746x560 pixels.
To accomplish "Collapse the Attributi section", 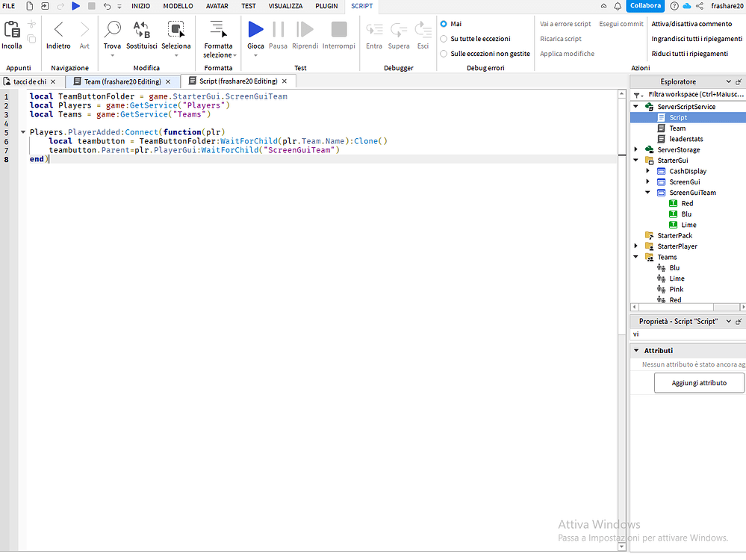I will click(636, 350).
